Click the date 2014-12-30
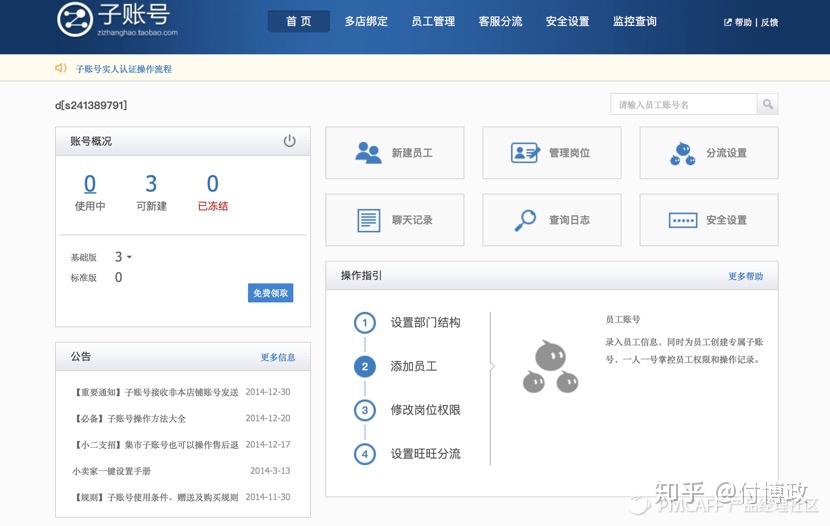Image resolution: width=830 pixels, height=526 pixels. [x=268, y=392]
